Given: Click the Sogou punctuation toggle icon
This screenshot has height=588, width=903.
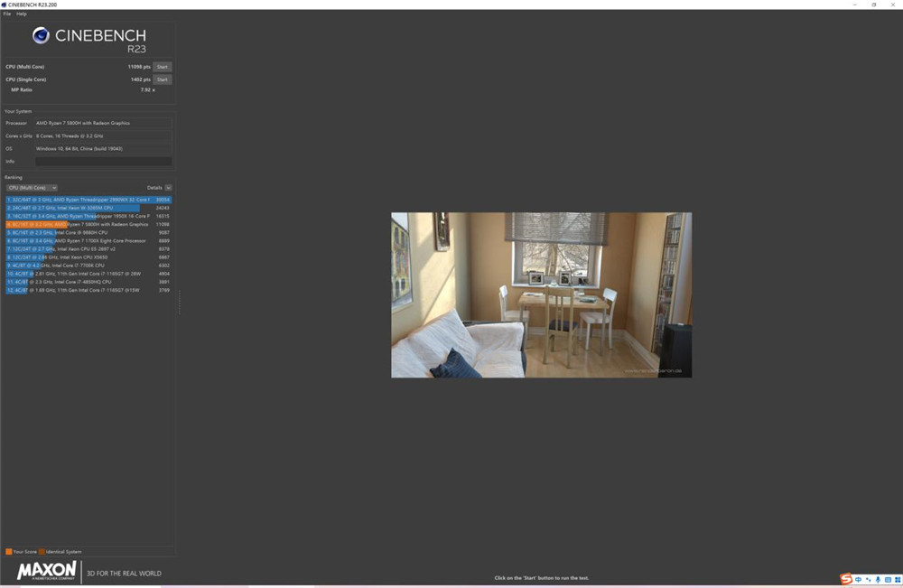Looking at the screenshot, I should tap(868, 579).
